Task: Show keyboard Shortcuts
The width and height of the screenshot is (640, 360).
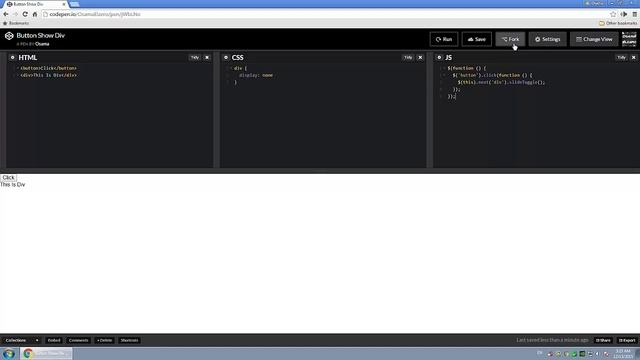Action: pyautogui.click(x=129, y=340)
